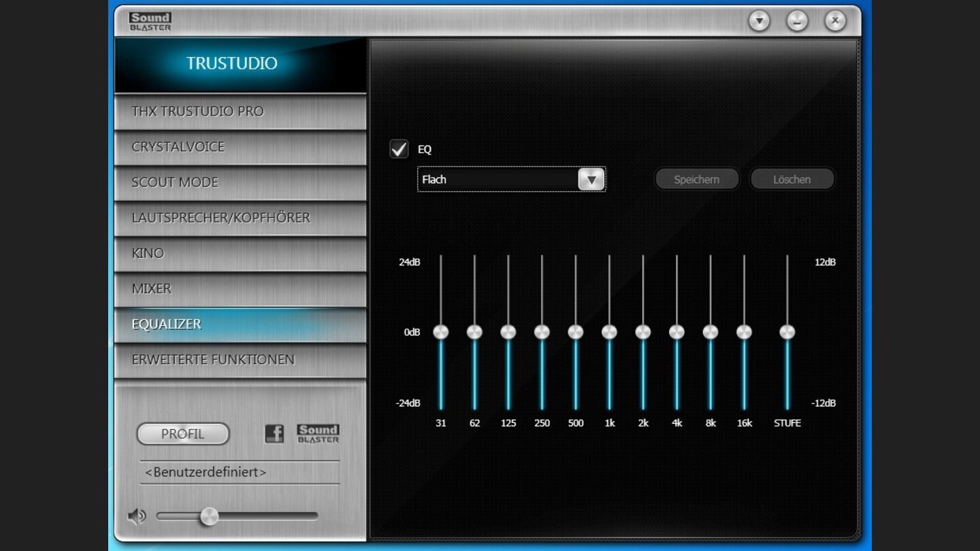Select the Equalizer menu item
Image resolution: width=980 pixels, height=551 pixels.
(240, 324)
